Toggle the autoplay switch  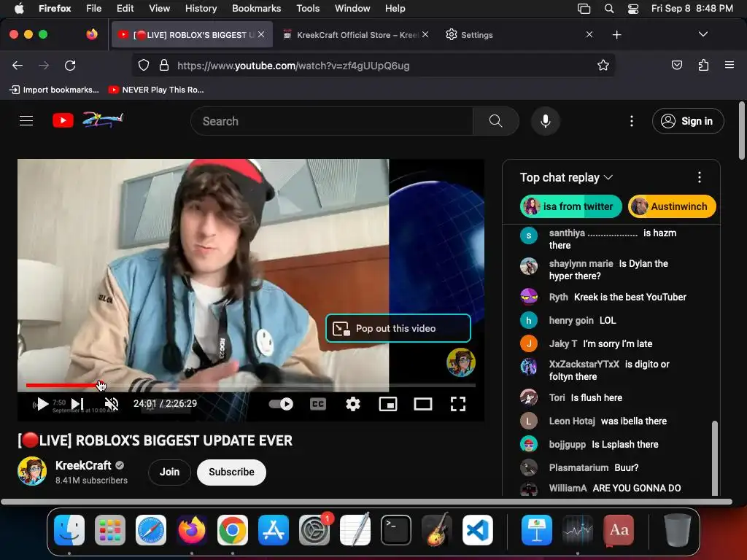point(281,404)
